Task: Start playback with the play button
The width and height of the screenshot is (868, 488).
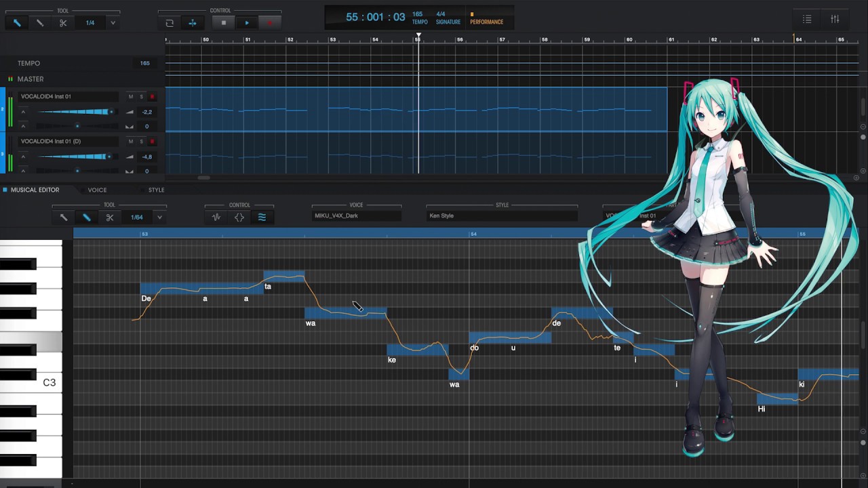Action: pyautogui.click(x=247, y=23)
